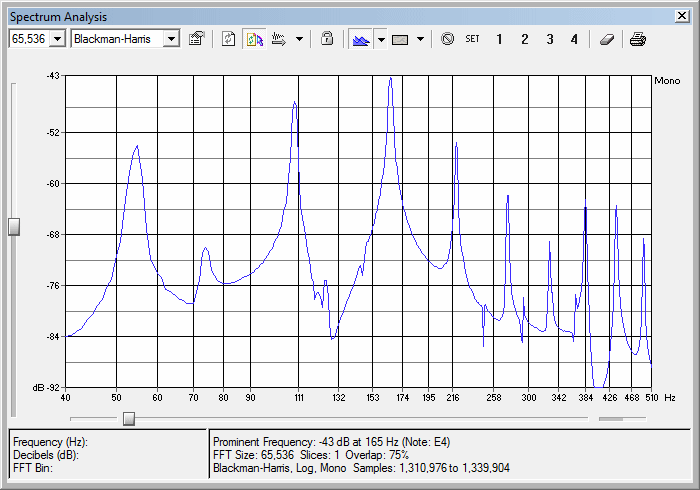
Task: Open the Blackman-Harris window type dropdown
Action: pyautogui.click(x=171, y=39)
